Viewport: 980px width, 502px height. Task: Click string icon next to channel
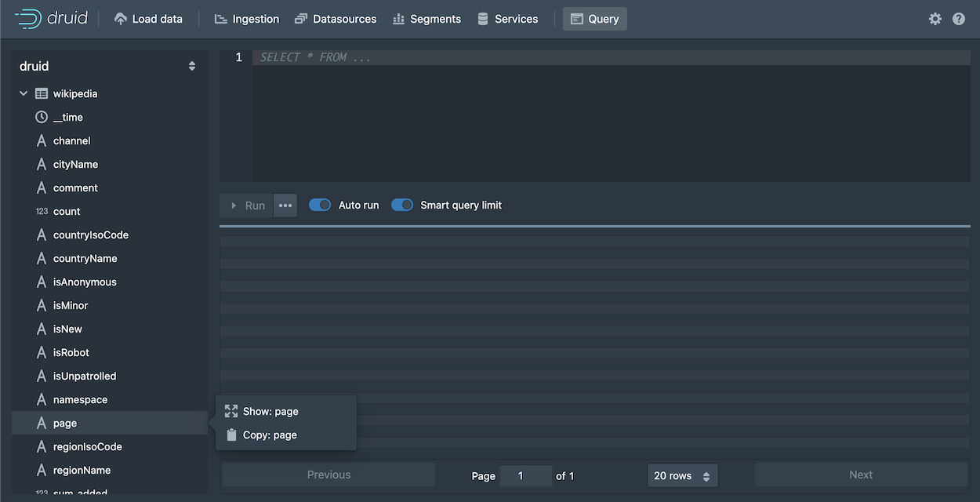coord(42,140)
